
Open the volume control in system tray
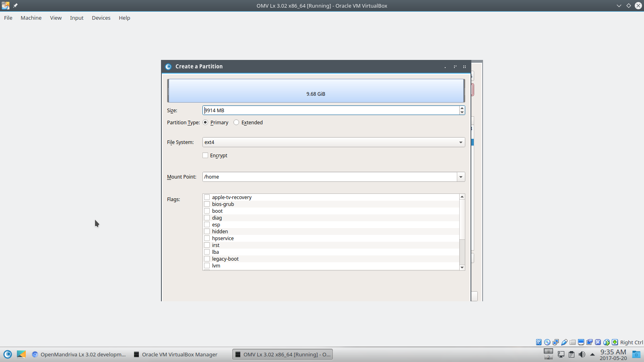tap(582, 354)
